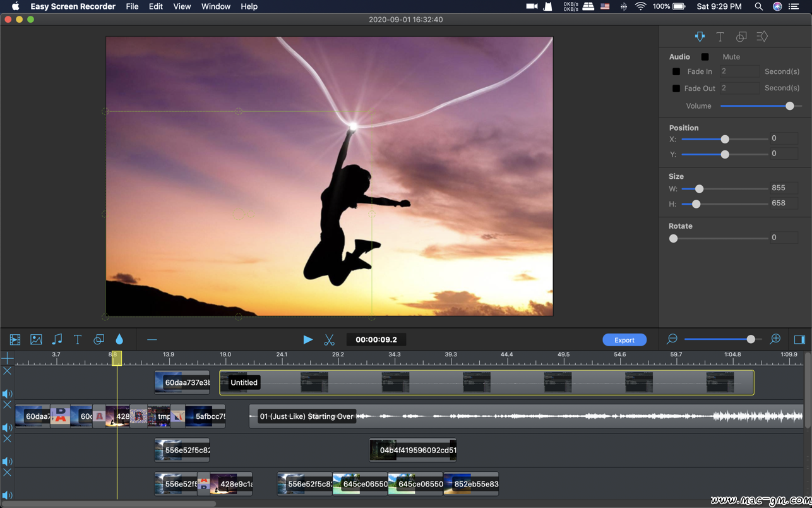812x508 pixels.
Task: Open the File menu
Action: pyautogui.click(x=132, y=6)
